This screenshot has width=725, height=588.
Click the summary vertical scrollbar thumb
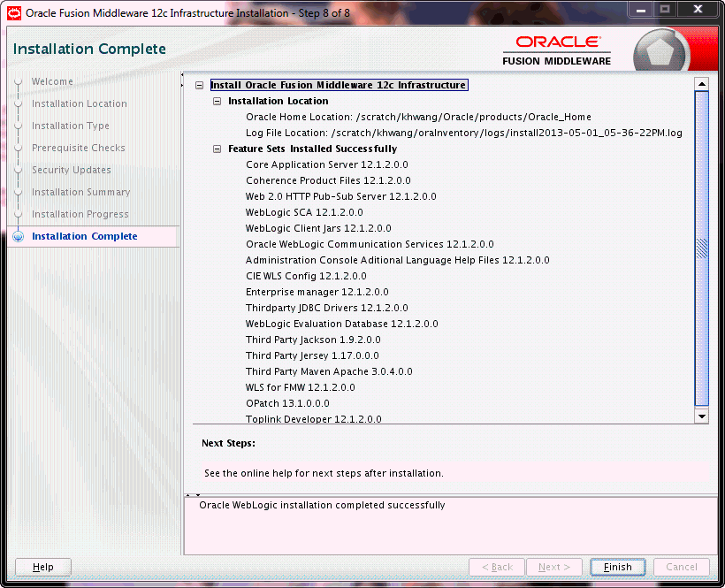[x=702, y=248]
